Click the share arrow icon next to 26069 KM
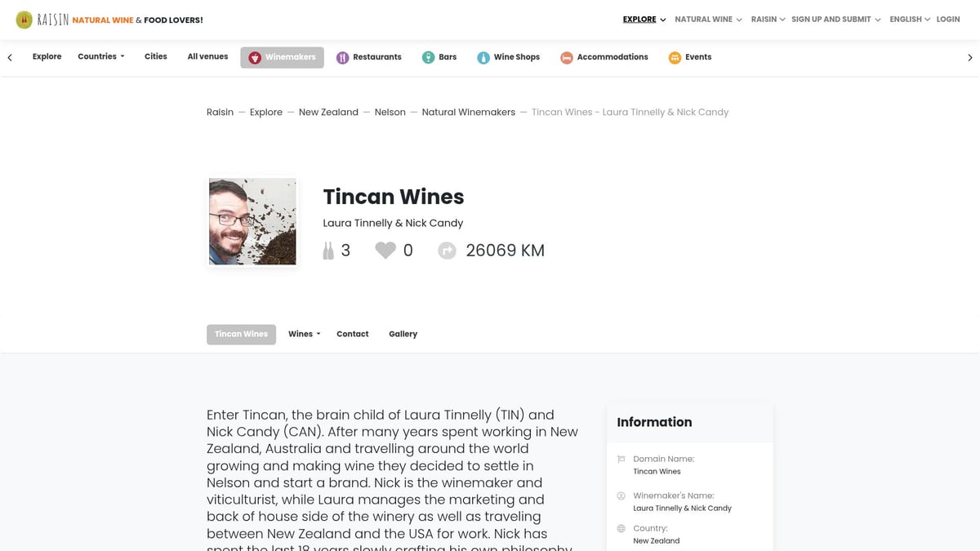Image resolution: width=980 pixels, height=551 pixels. [447, 250]
